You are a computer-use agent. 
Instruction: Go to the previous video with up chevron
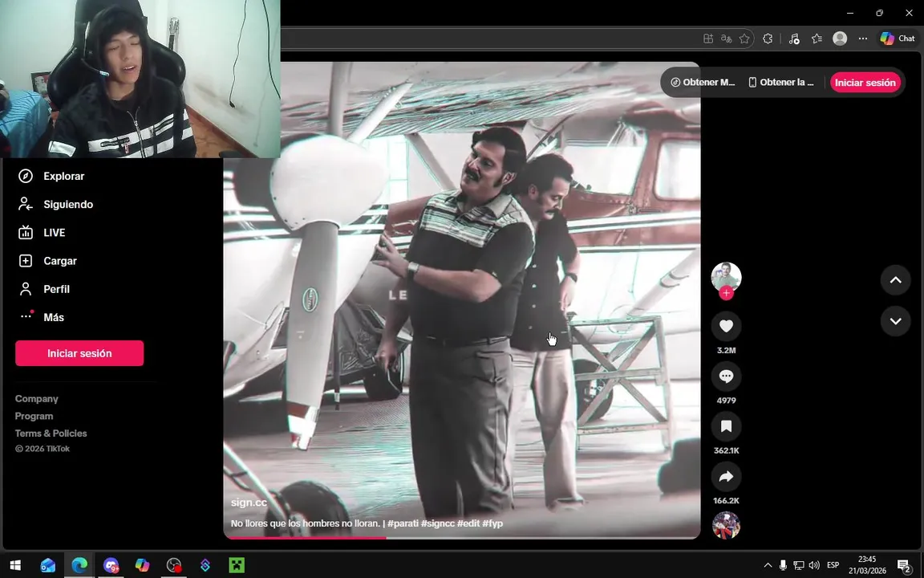[896, 280]
